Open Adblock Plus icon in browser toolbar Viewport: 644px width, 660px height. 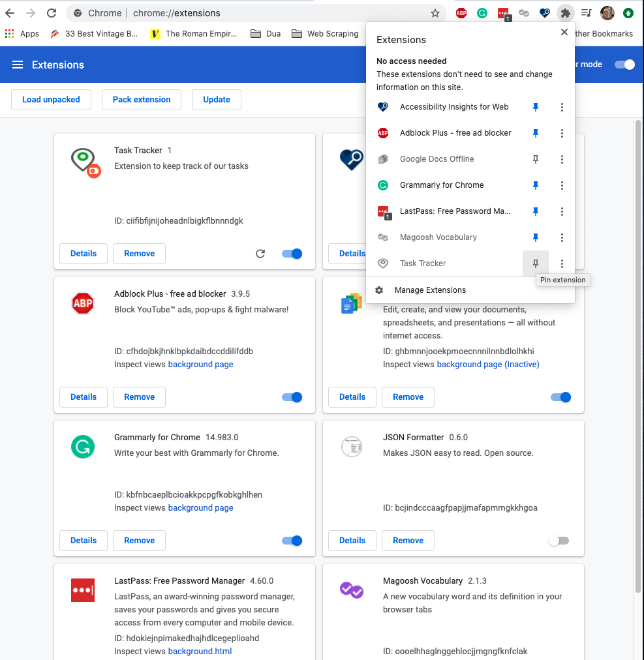coord(461,13)
